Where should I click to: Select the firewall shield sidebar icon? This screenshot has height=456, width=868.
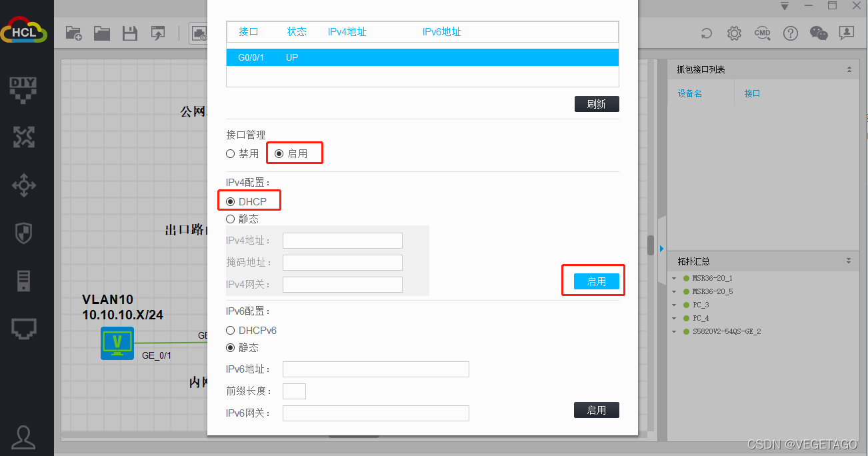pos(24,233)
